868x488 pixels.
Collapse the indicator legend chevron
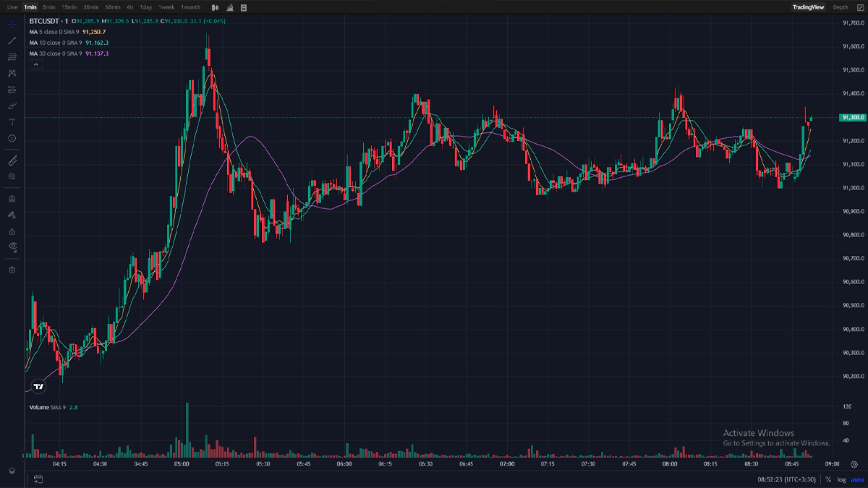click(x=36, y=64)
